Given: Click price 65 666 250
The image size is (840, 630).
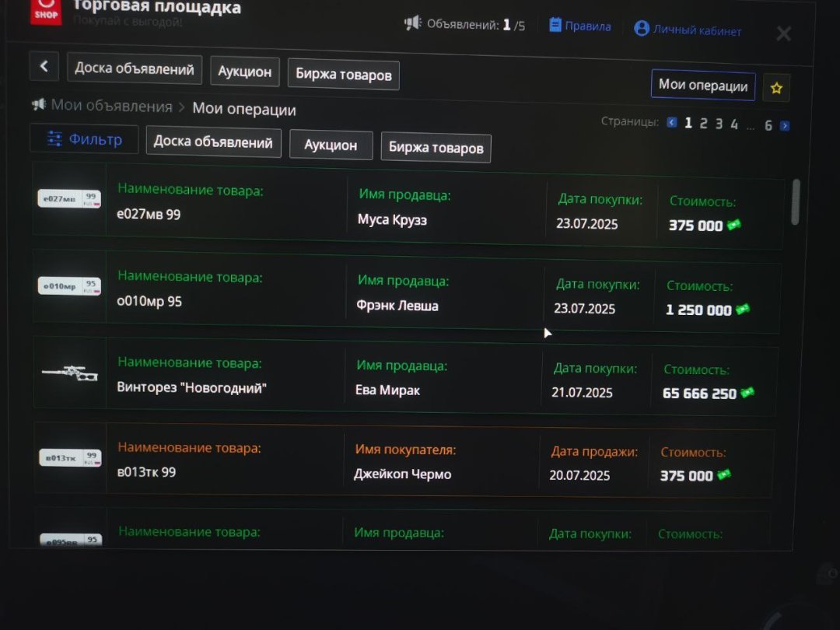Looking at the screenshot, I should pyautogui.click(x=699, y=394).
